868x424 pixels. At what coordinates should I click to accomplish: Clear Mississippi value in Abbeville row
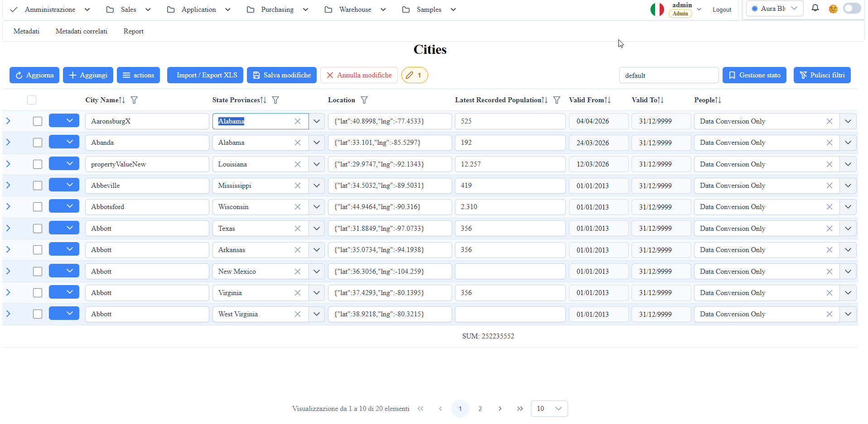tap(298, 186)
